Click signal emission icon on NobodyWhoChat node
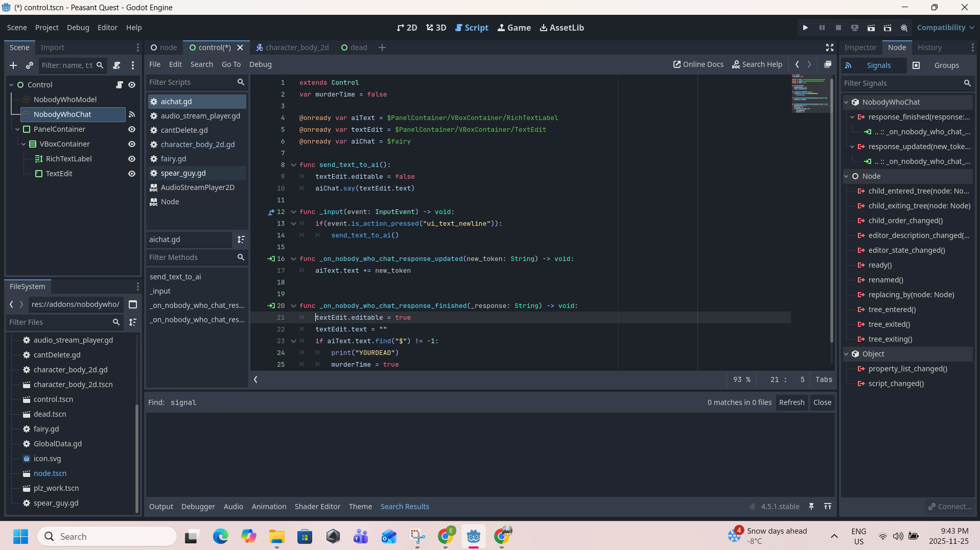 click(x=132, y=114)
